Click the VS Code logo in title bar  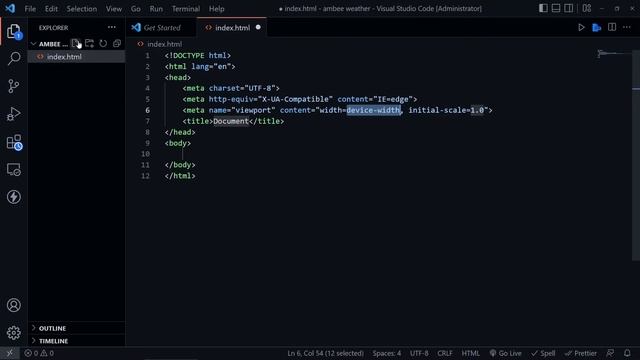(x=10, y=8)
